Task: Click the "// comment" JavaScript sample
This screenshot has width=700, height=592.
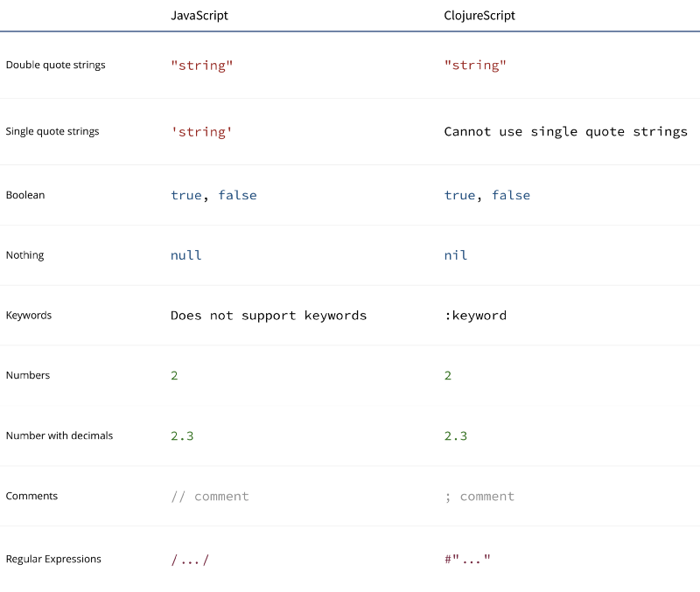Action: point(210,497)
